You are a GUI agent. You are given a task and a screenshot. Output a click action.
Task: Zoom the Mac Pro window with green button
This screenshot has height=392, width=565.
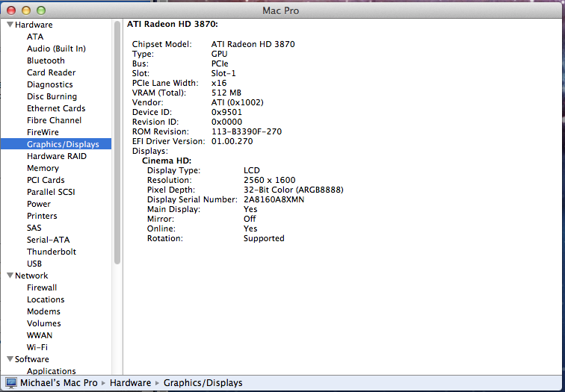41,10
